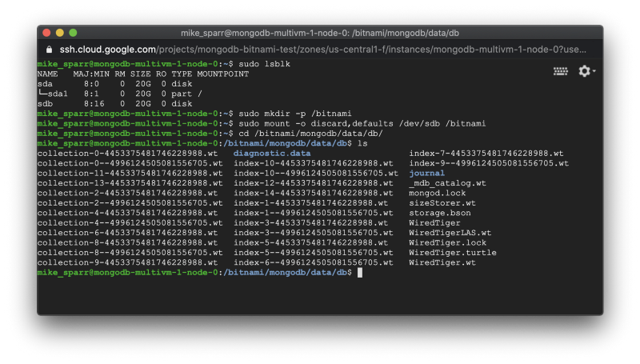Click the sudo mount command text
Screen dimensions: 640x364
[362, 124]
